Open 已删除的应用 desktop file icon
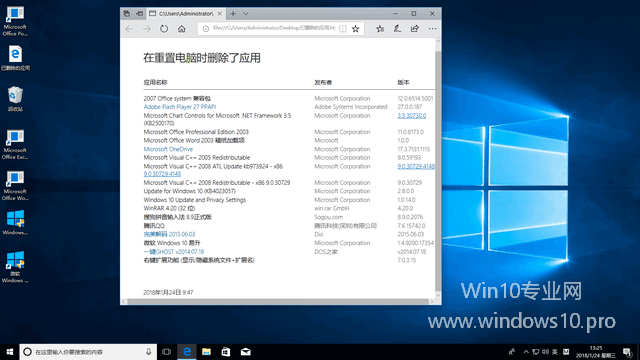 coord(15,58)
